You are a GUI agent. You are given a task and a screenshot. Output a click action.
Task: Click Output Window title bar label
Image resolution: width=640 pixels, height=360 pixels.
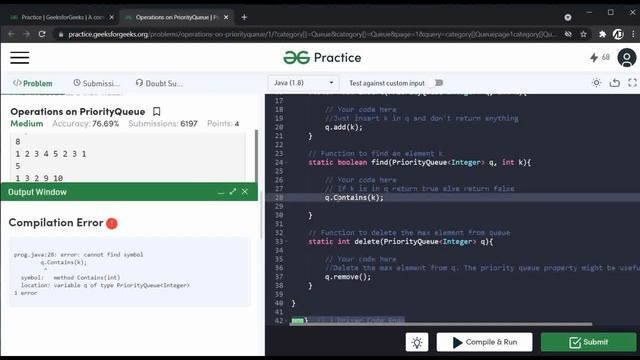(37, 192)
